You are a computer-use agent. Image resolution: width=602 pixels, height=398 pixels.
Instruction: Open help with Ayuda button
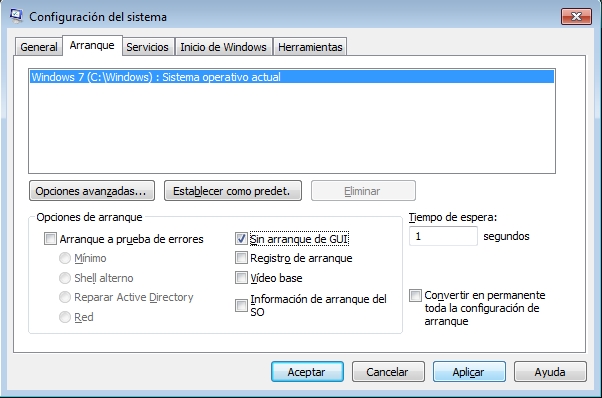click(550, 372)
